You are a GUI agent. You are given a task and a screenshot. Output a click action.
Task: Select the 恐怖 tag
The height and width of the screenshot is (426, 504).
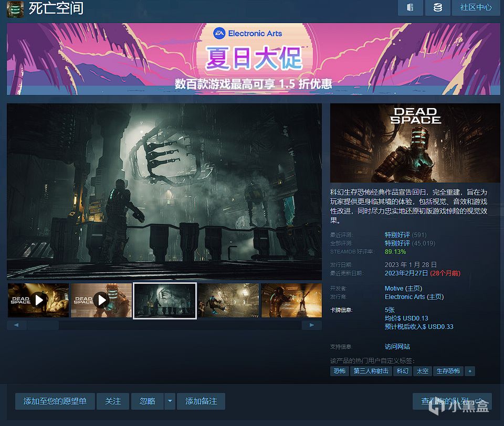click(x=340, y=371)
